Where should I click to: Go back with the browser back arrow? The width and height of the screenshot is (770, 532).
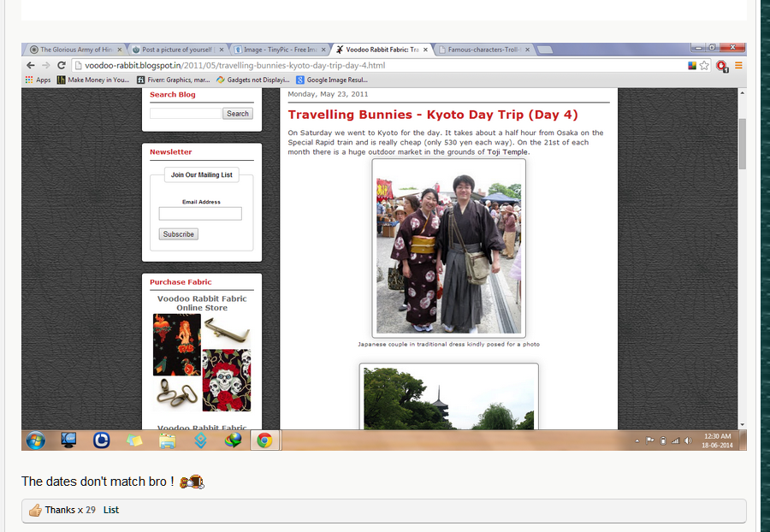click(31, 65)
